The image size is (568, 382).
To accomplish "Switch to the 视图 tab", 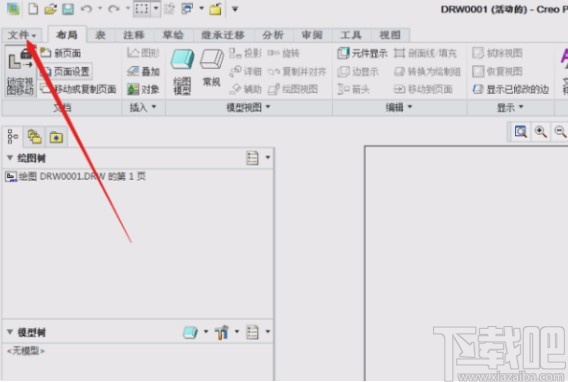I will point(390,35).
